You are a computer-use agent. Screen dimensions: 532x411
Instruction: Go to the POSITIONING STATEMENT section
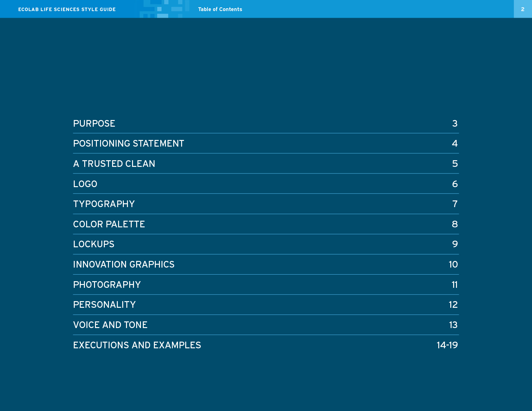129,143
